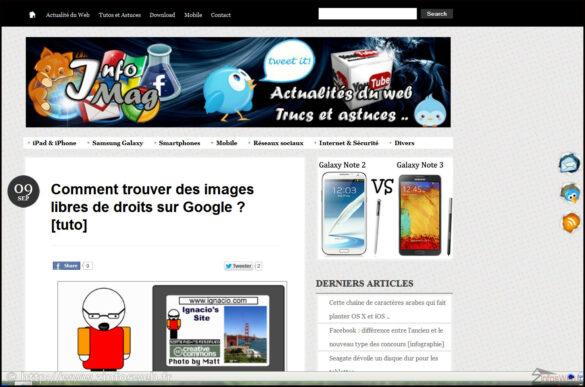
Task: Click the Facebook share count showing 0
Action: [x=87, y=266]
